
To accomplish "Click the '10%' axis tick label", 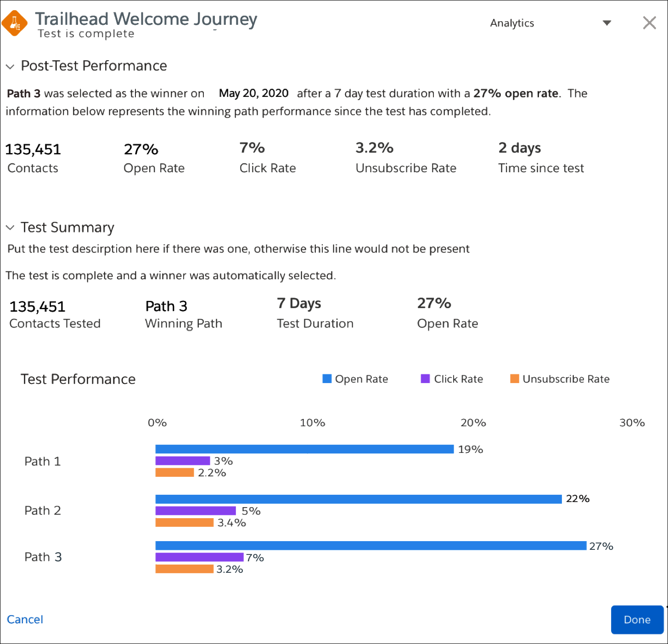I will [313, 423].
